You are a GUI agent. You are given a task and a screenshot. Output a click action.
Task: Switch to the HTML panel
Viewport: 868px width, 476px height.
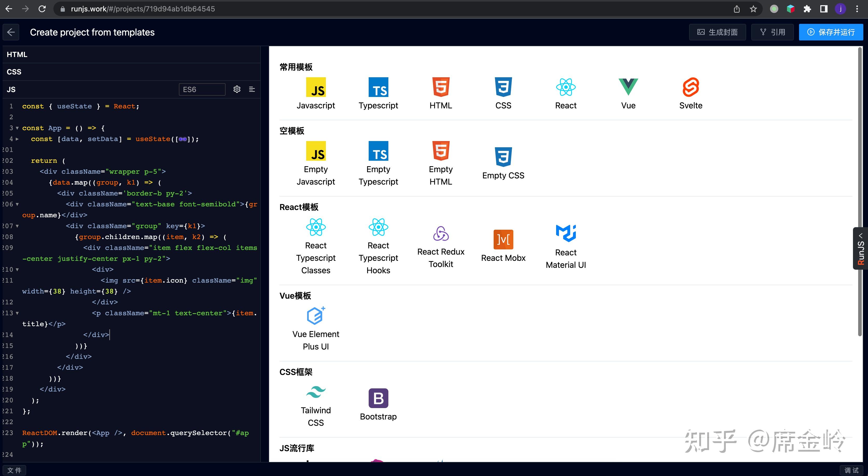[17, 54]
